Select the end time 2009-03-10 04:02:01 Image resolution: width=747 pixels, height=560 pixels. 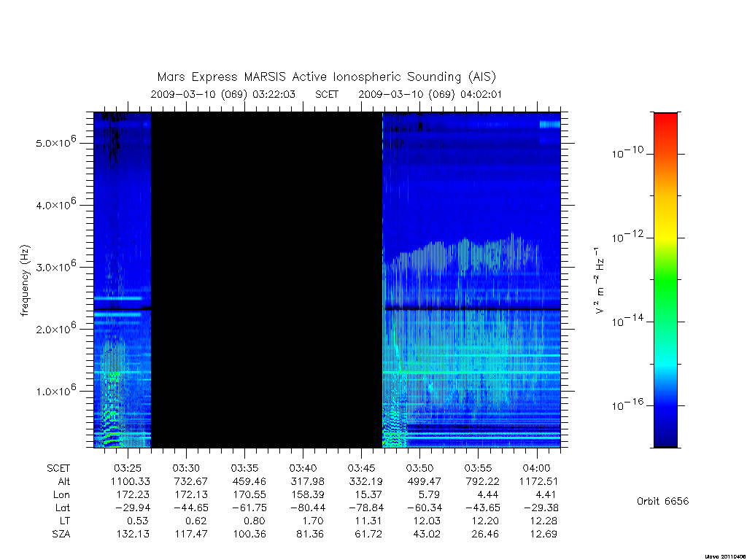(430, 94)
